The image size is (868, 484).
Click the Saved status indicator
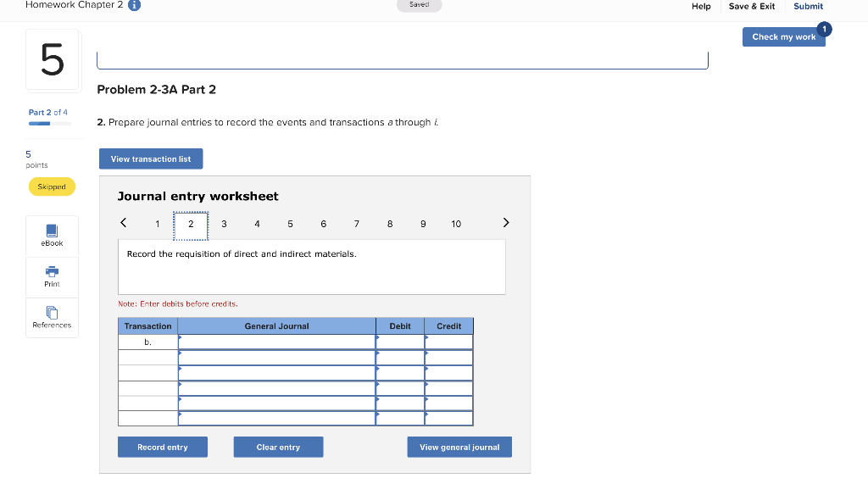point(419,5)
